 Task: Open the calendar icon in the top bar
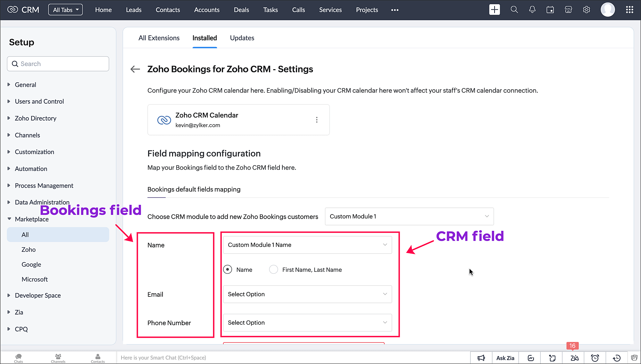[550, 10]
